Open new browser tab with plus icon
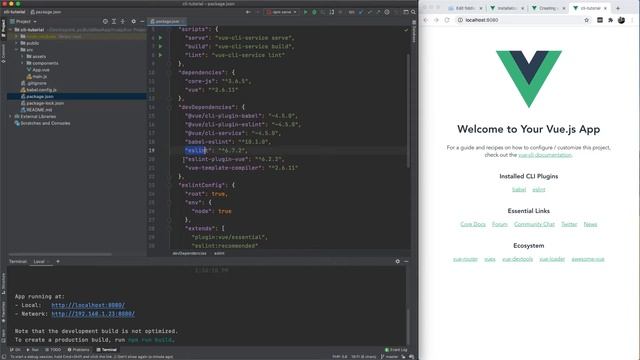The image size is (640, 360). [x=618, y=8]
